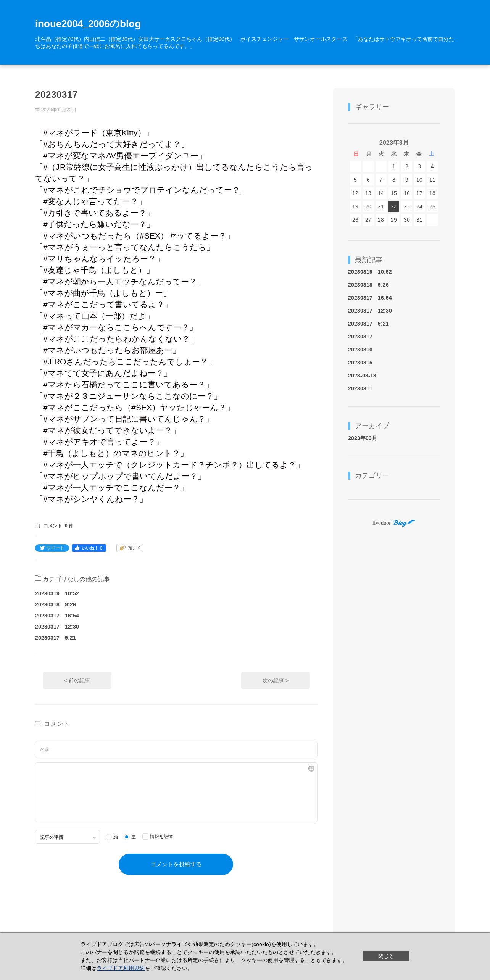The image size is (490, 980).
Task: Open sidebar article 2023-03-13
Action: [362, 376]
